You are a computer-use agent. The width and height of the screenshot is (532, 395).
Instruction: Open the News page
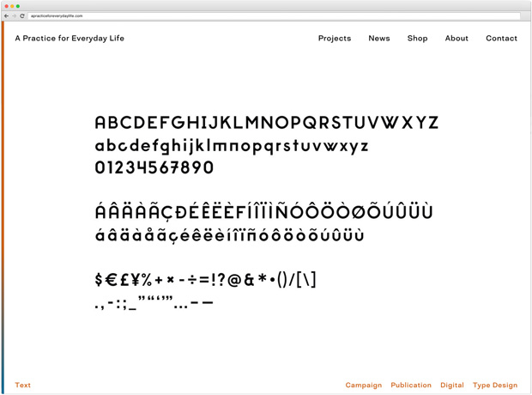tap(379, 39)
